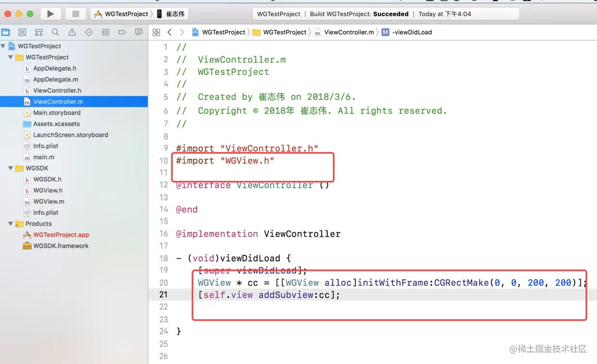Open the Breakpoint navigator
597x364 pixels.
[x=122, y=32]
